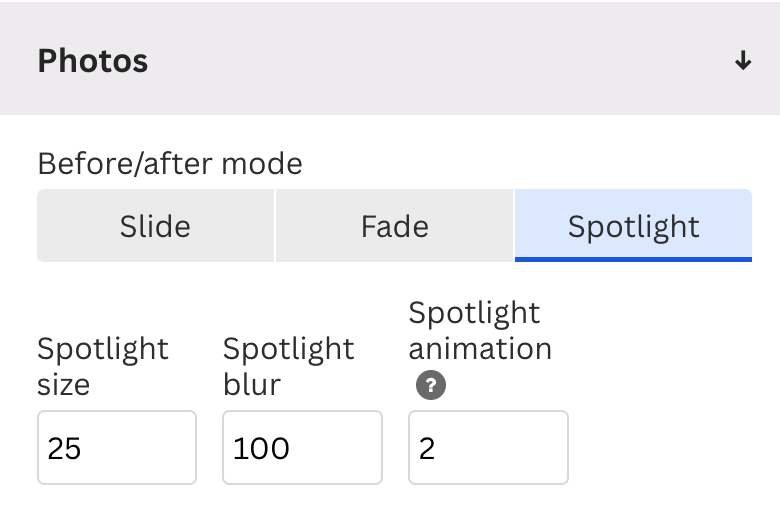Select the Spotlight before/after mode
This screenshot has height=514, width=780.
[x=633, y=226]
